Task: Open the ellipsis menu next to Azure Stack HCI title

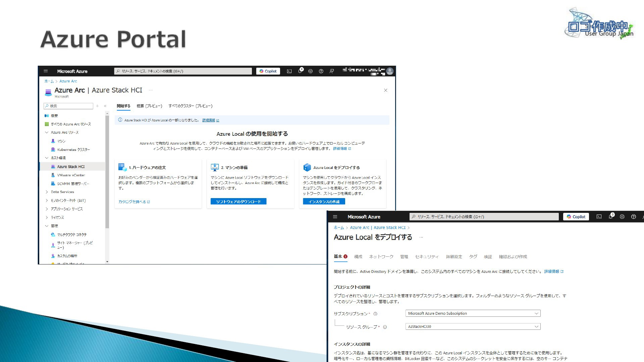Action: pos(151,90)
